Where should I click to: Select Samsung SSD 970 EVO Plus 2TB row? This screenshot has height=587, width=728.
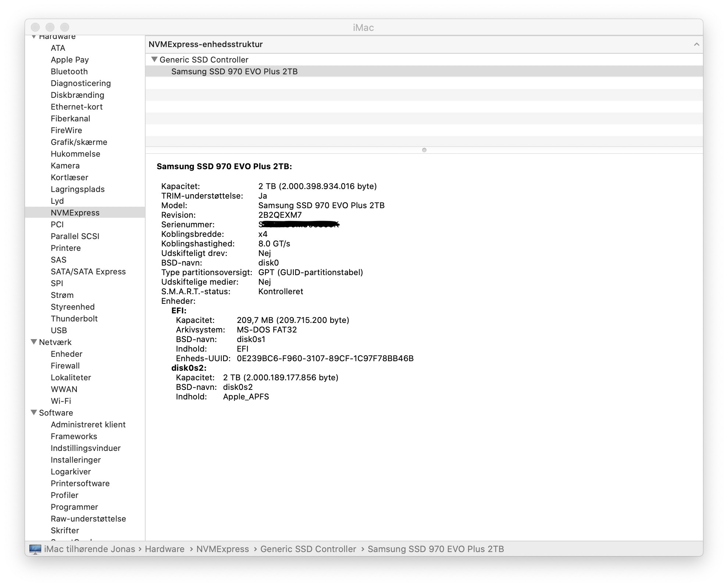(x=234, y=71)
